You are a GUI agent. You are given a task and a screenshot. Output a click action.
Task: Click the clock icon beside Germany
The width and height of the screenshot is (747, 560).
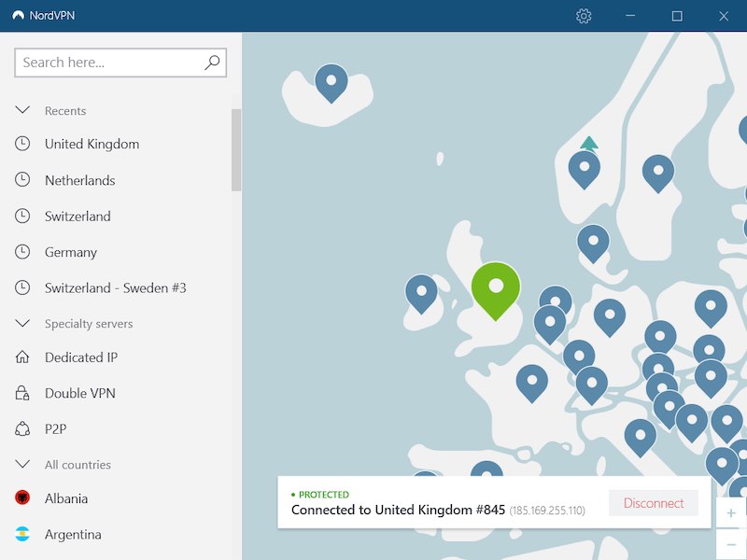tap(22, 252)
